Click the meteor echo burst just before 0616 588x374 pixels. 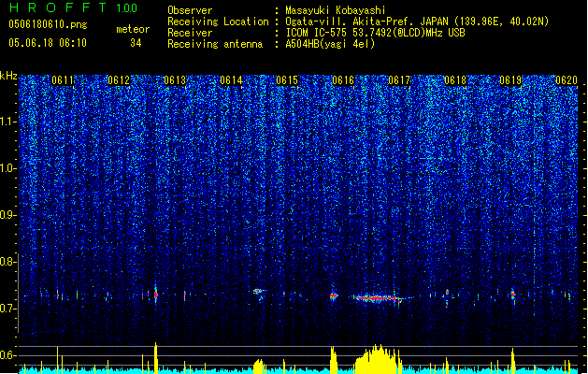pos(334,296)
